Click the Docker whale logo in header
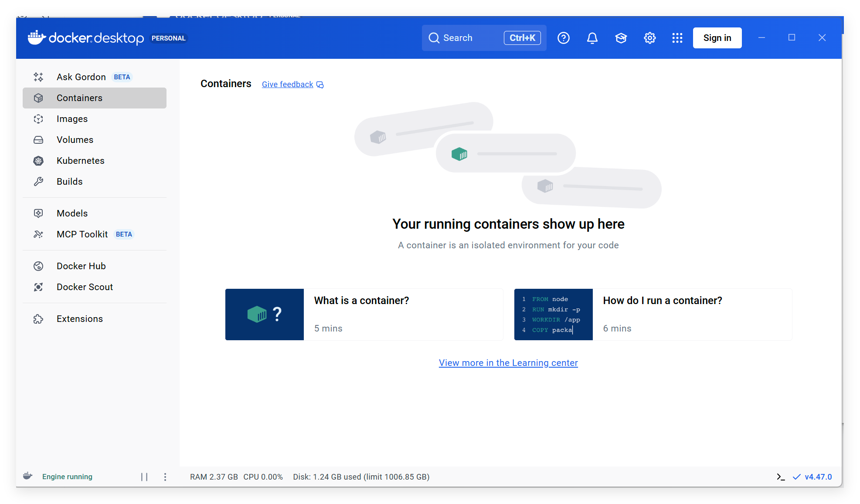Image resolution: width=860 pixels, height=504 pixels. point(37,38)
